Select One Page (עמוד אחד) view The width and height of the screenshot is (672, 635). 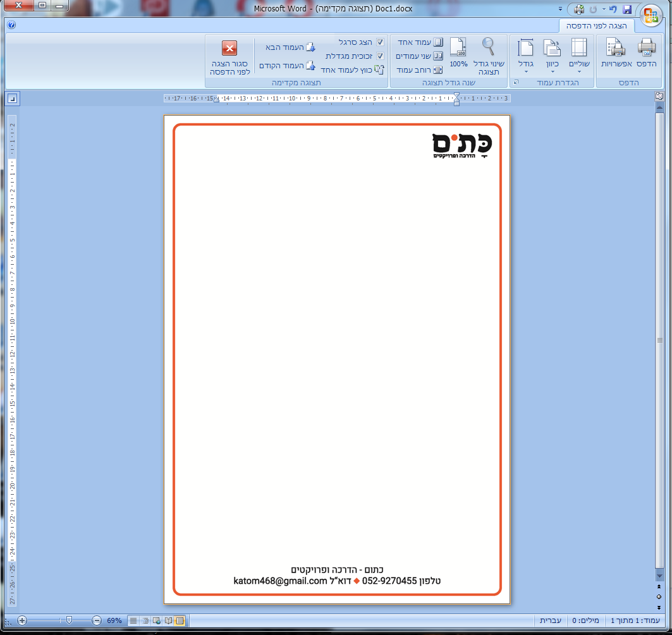coord(437,42)
